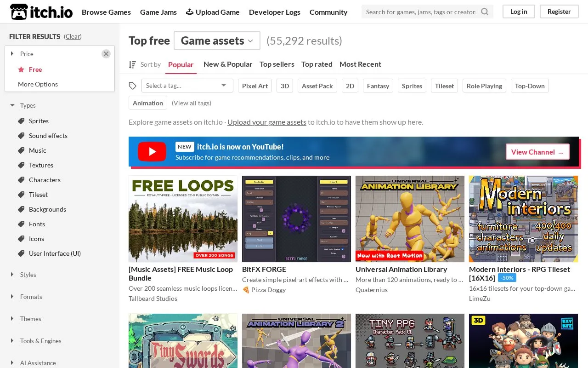The height and width of the screenshot is (368, 588).
Task: Click the tag icon next to Icons
Action: (x=21, y=239)
